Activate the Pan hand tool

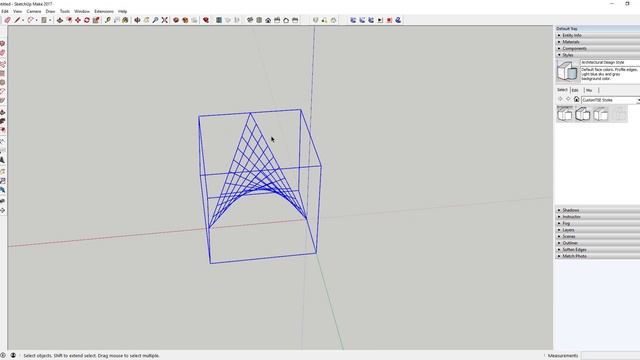pyautogui.click(x=146, y=20)
